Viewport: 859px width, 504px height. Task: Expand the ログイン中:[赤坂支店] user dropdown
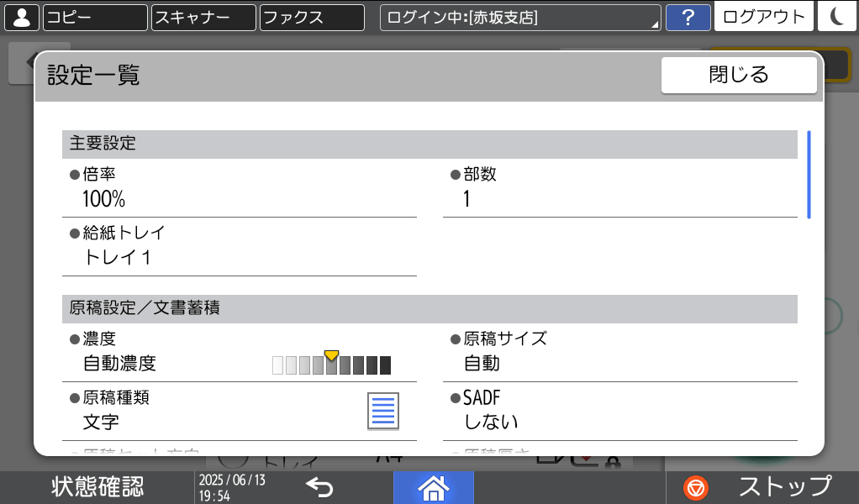tap(519, 17)
